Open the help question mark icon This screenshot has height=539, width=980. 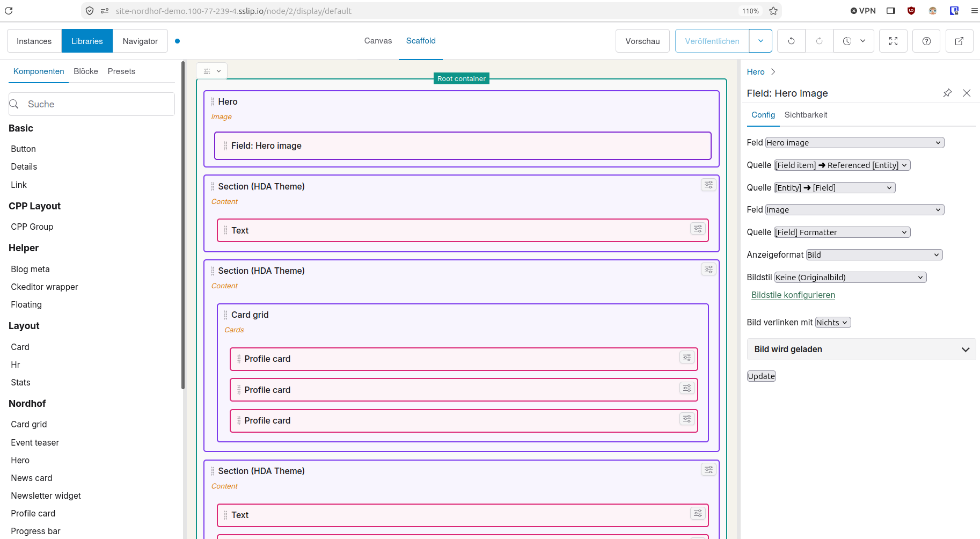[x=926, y=41]
